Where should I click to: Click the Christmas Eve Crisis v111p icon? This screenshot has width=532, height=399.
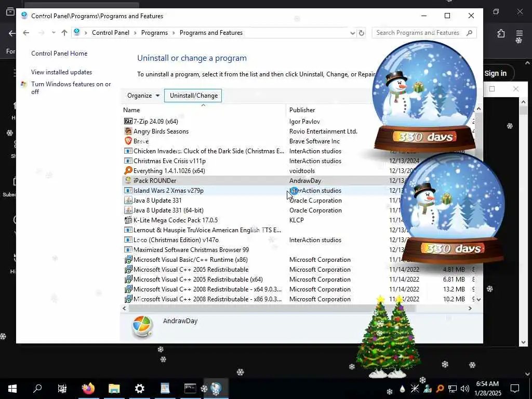tap(128, 161)
